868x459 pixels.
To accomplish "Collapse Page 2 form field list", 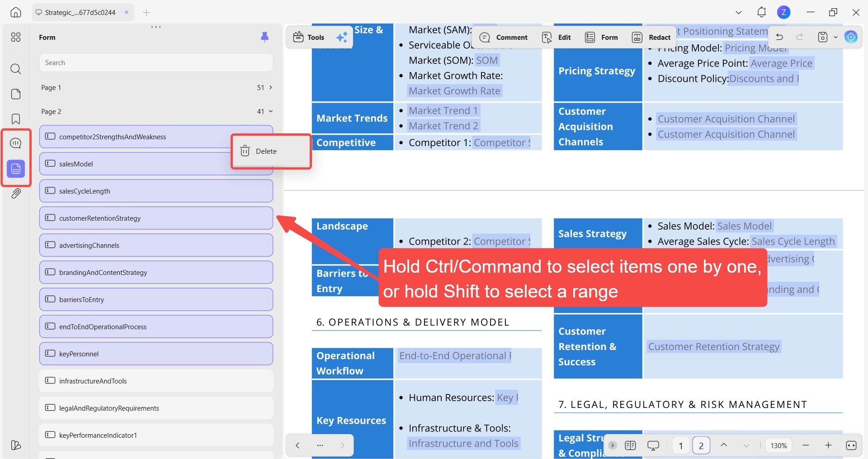I will (x=271, y=111).
